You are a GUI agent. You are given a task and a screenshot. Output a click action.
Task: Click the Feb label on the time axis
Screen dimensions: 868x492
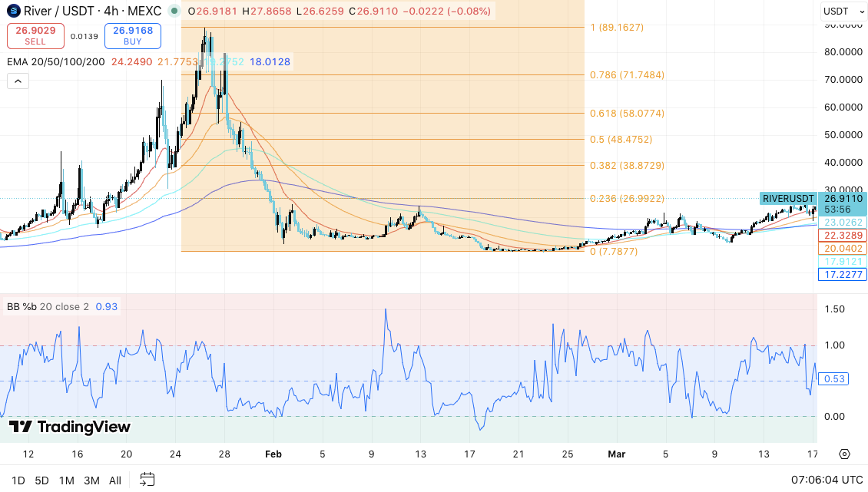coord(273,454)
